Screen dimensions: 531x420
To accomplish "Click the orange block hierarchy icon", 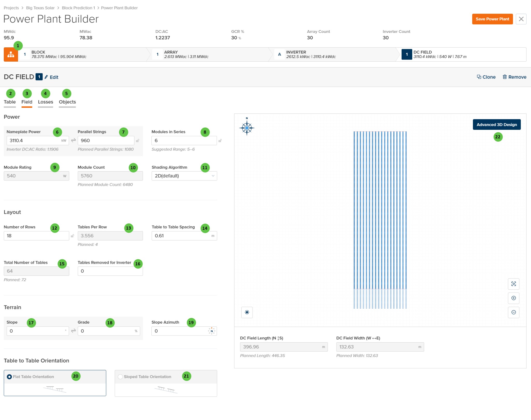I will point(11,54).
